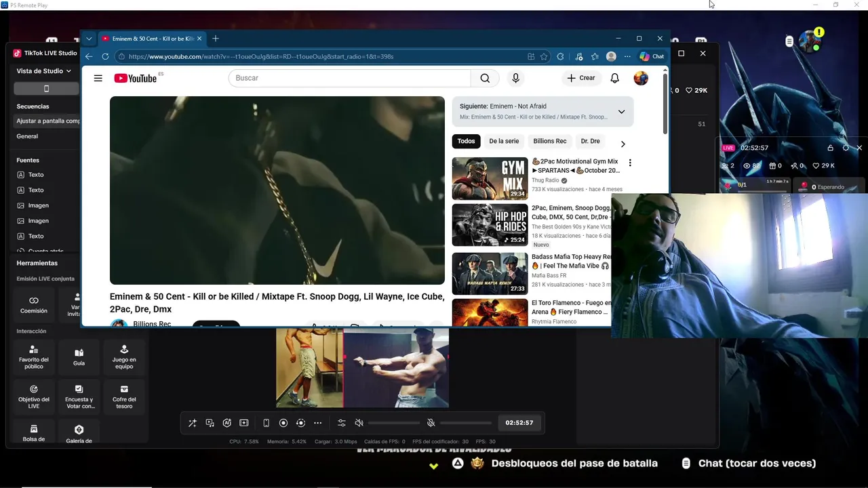Click the magic wand effects icon in TikTok toolbar
The width and height of the screenshot is (868, 488).
click(193, 423)
